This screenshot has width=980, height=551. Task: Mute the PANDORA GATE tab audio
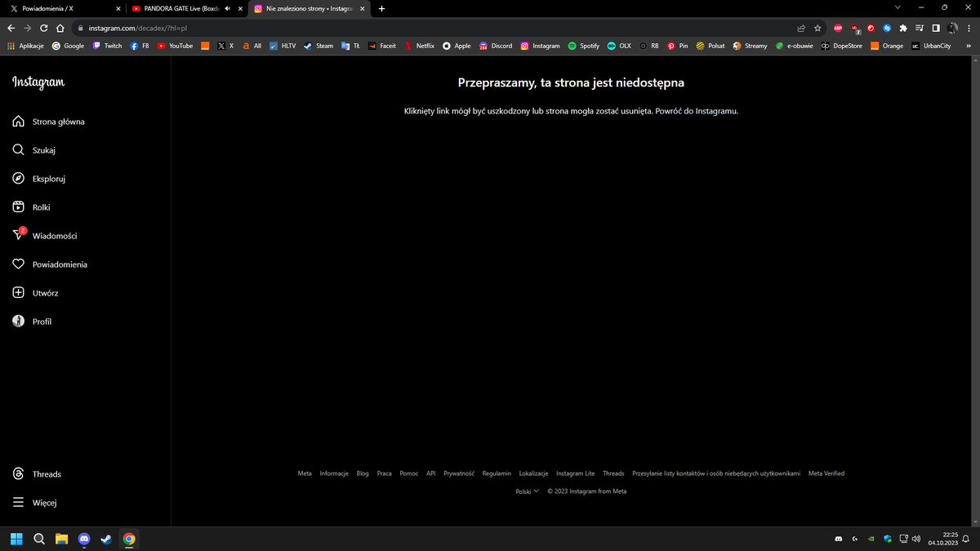(x=227, y=8)
